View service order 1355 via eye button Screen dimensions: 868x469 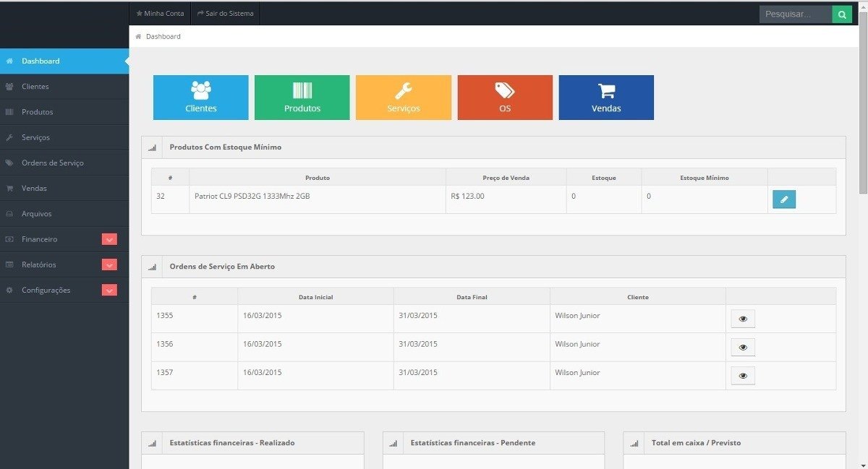click(x=743, y=319)
